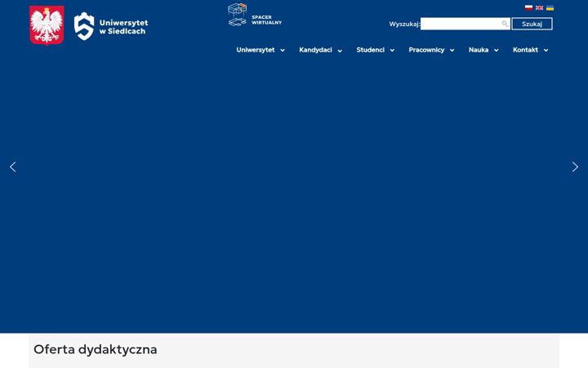
Task: Expand the chevron next to Nauka
Action: point(497,51)
